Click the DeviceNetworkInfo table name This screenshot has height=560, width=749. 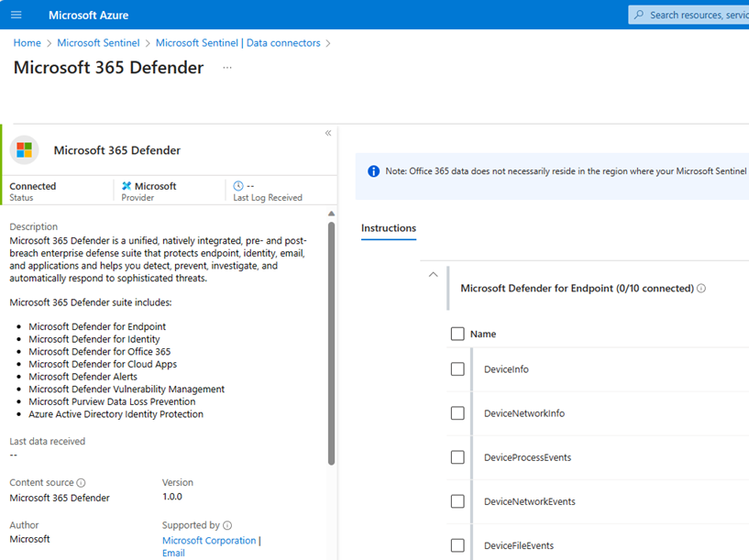pos(524,413)
